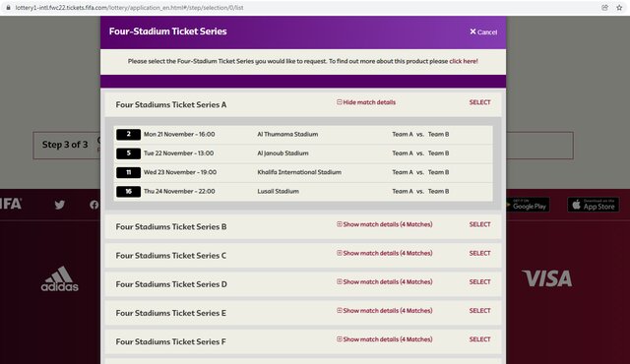Select Four Stadiums Ticket Series F
Viewport: 630px width, 364px height.
pos(479,339)
